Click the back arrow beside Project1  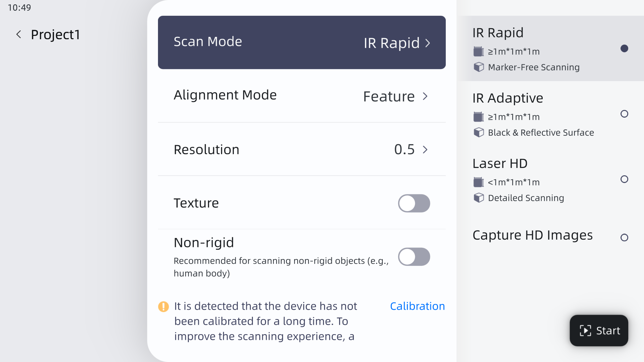coord(19,35)
